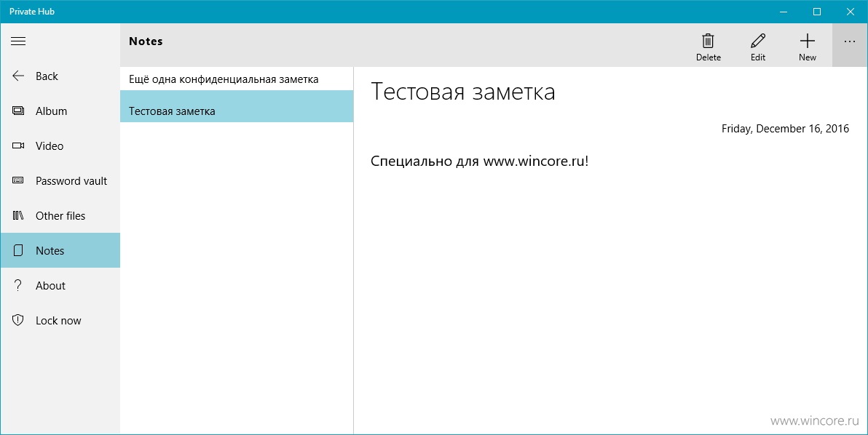Click the About question mark icon
Viewport: 868px width, 435px height.
coord(18,285)
